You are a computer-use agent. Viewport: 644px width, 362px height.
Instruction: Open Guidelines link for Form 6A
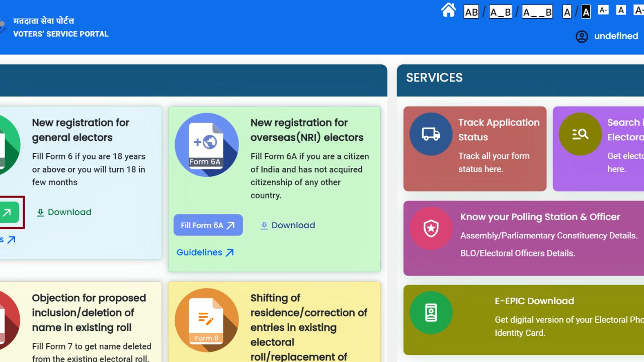pyautogui.click(x=205, y=252)
